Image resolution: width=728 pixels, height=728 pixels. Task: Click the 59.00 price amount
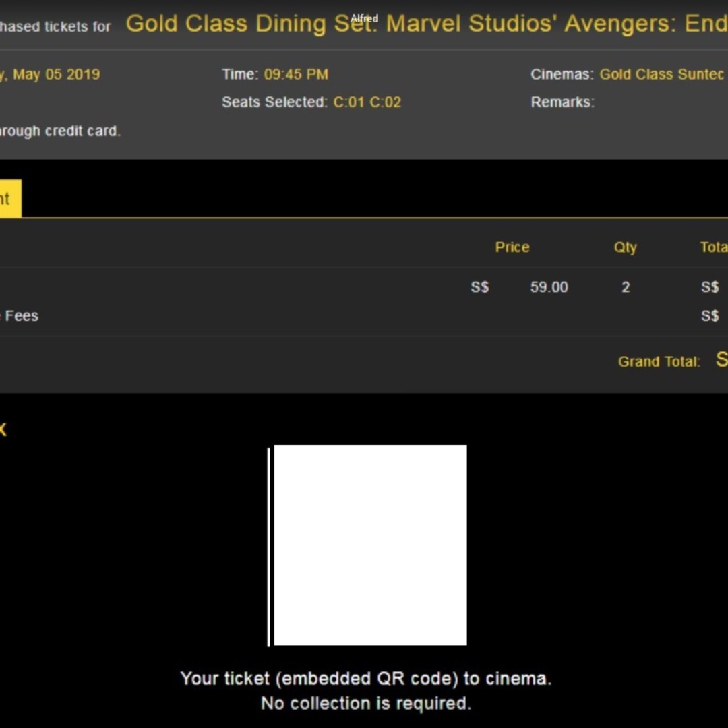click(549, 287)
